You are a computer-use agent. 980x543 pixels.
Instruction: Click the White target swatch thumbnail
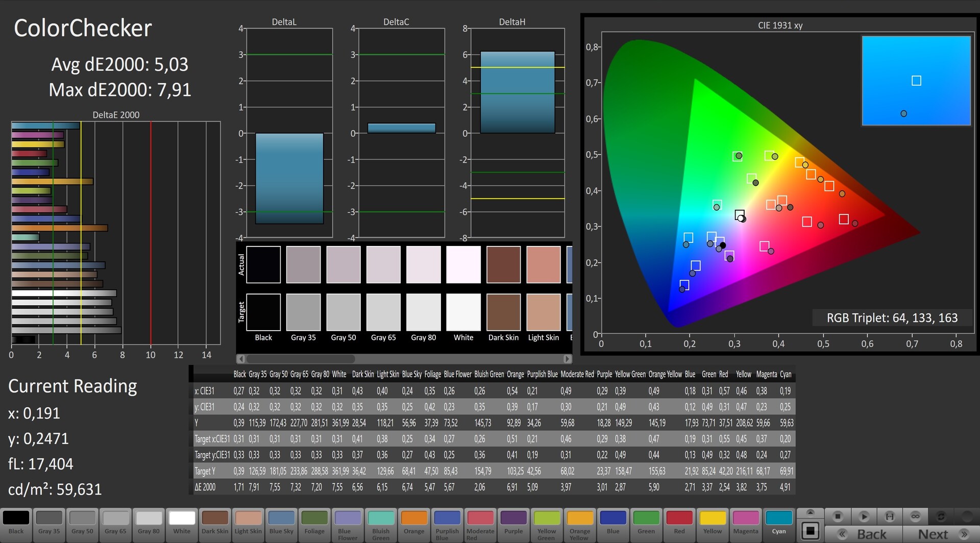[463, 312]
